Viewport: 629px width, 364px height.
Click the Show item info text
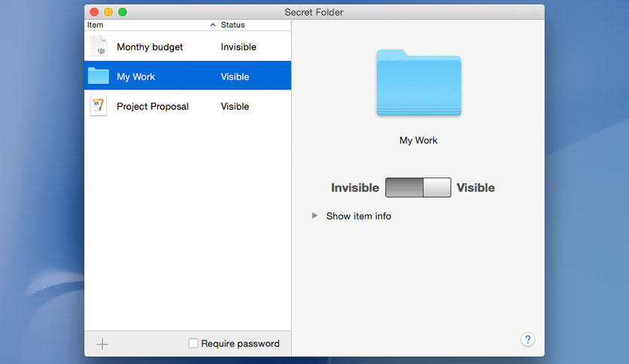[x=359, y=216]
